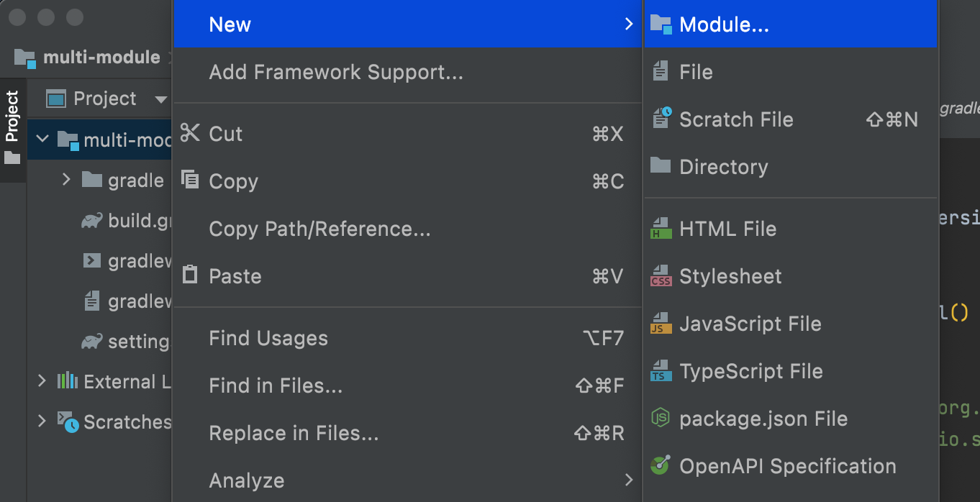The width and height of the screenshot is (980, 502).
Task: Expand the gradle folder tree node
Action: [67, 180]
